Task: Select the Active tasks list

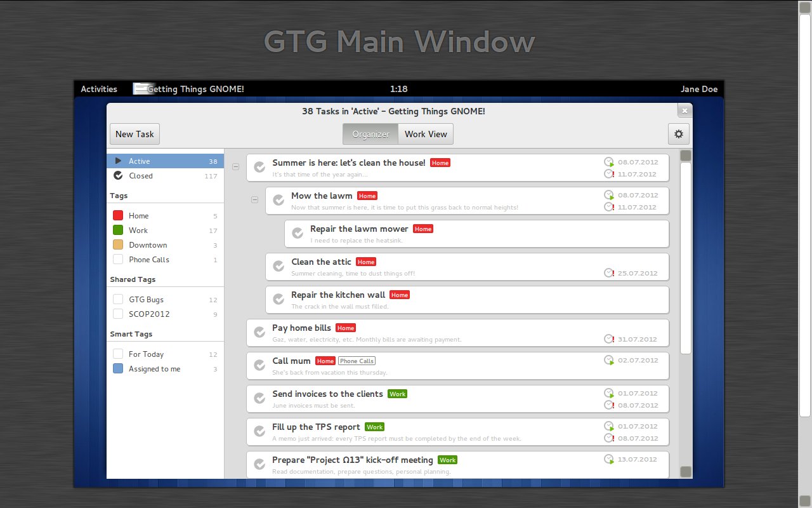Action: (165, 161)
